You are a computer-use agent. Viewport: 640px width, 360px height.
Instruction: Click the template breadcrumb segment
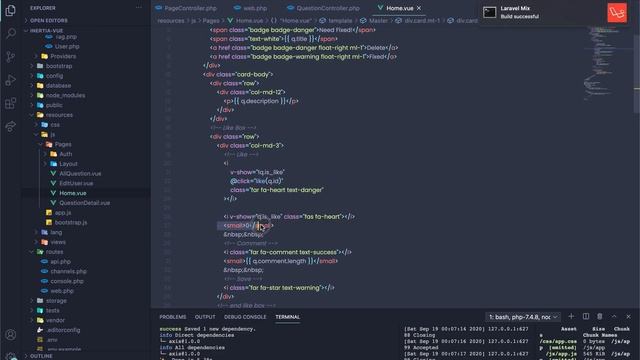[x=336, y=21]
